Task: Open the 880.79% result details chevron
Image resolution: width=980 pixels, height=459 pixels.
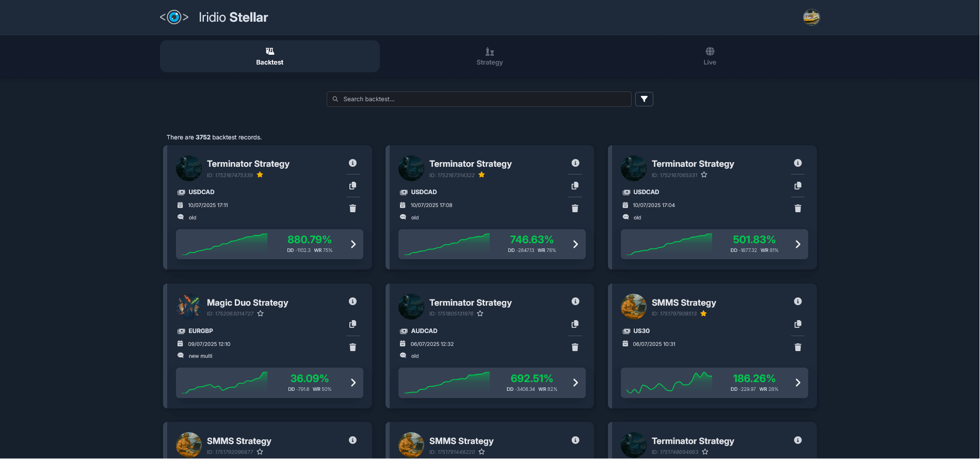Action: click(354, 244)
